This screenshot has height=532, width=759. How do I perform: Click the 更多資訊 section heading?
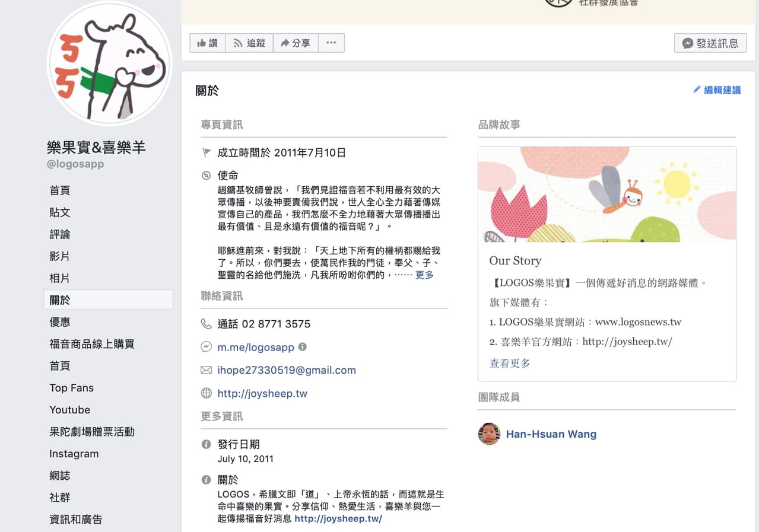pos(222,416)
